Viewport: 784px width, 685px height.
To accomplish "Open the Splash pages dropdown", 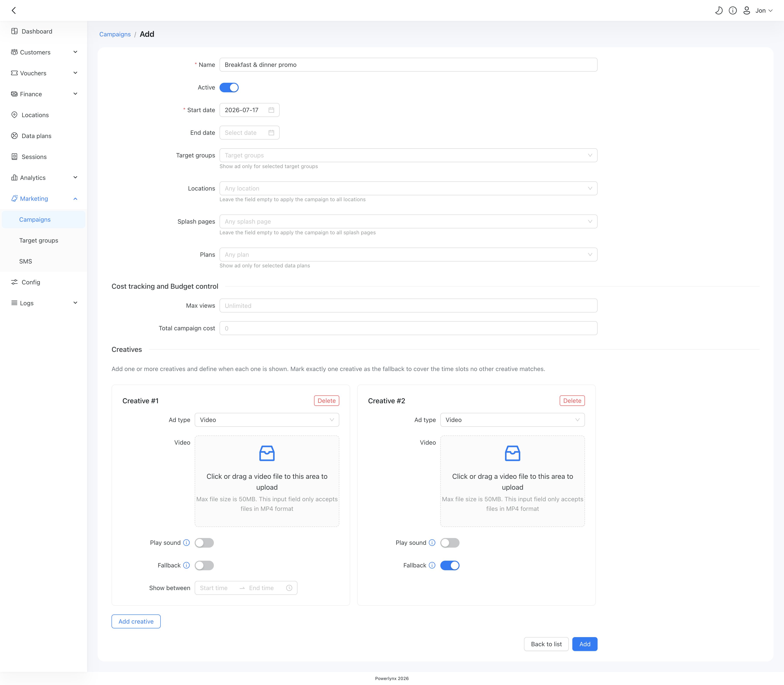I will point(408,221).
